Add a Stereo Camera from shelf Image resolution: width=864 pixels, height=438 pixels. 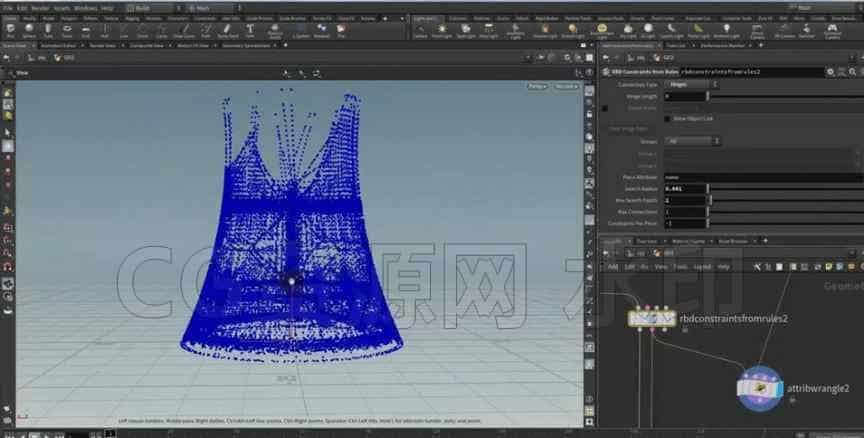point(757,31)
